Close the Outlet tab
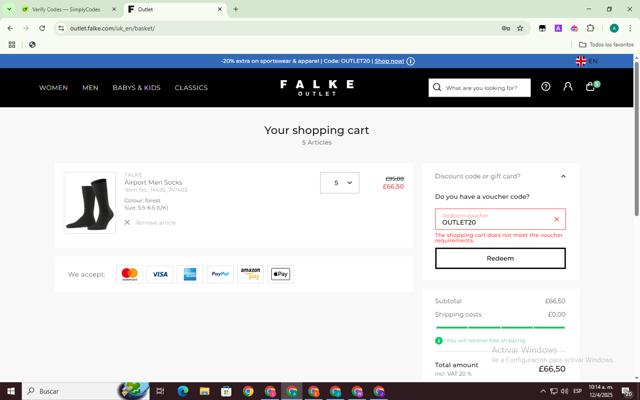 (x=220, y=9)
